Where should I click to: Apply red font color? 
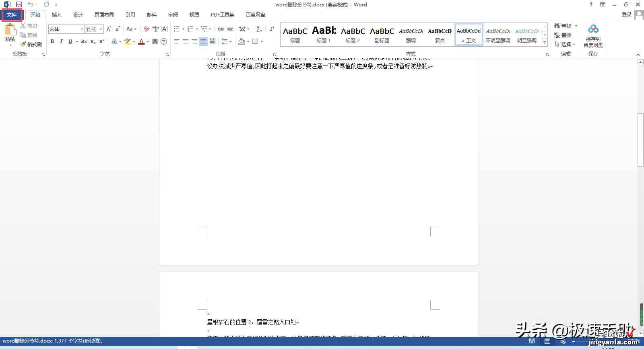(141, 41)
